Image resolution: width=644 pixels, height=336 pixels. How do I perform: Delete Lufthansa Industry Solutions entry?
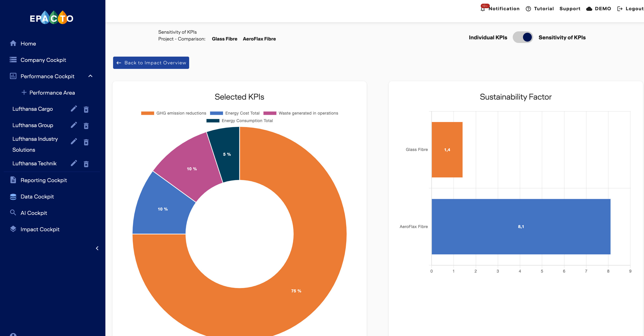click(86, 142)
